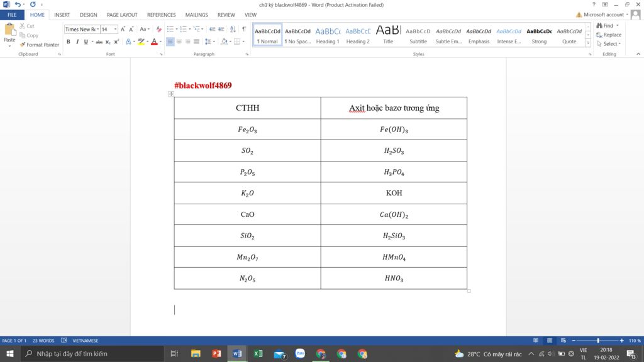Apply superscript formatting
The height and width of the screenshot is (362, 644).
116,41
